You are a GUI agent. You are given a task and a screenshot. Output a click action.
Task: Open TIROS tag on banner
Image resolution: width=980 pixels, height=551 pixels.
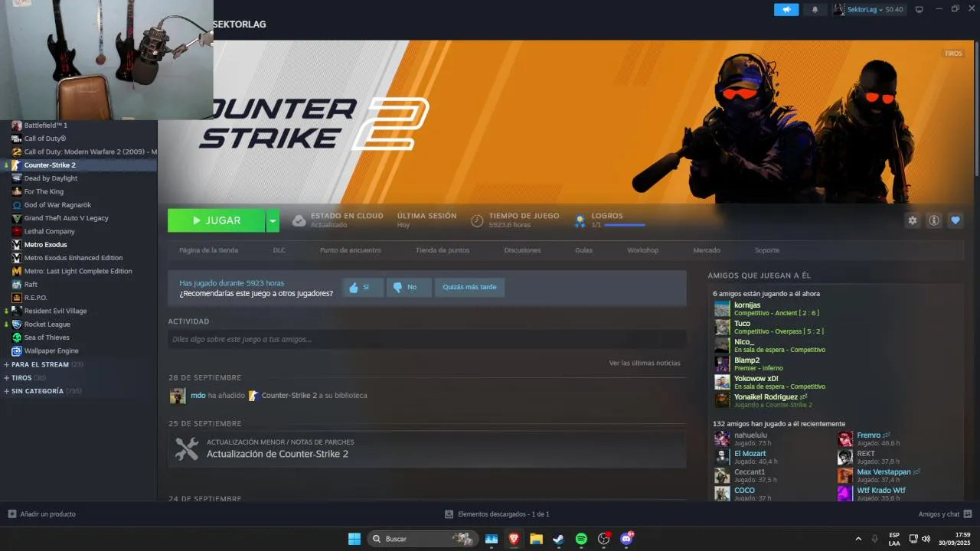pos(953,54)
